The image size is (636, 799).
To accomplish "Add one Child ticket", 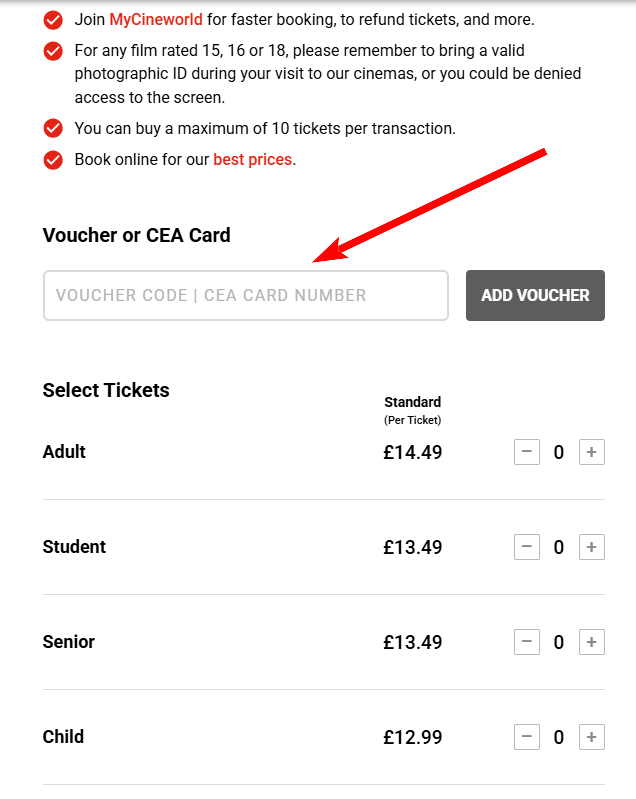I will coord(591,737).
